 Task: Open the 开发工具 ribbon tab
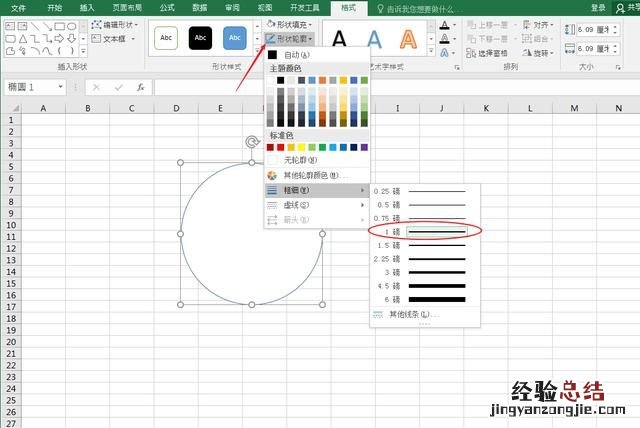tap(304, 8)
